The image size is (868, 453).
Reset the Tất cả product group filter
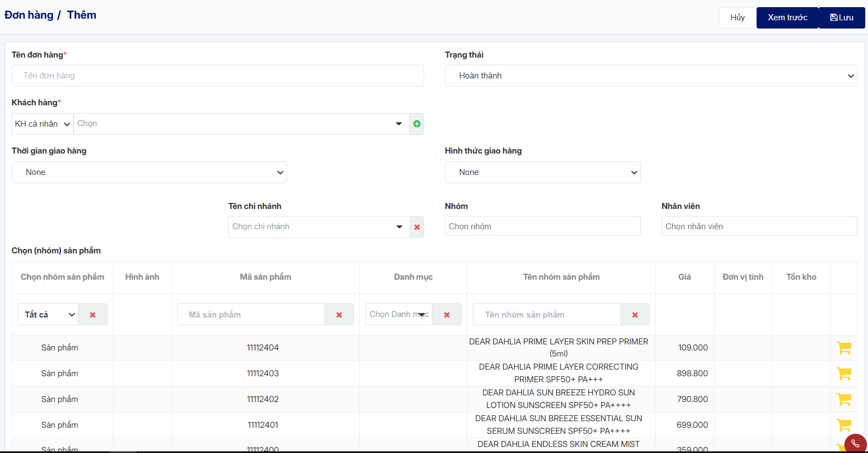93,315
